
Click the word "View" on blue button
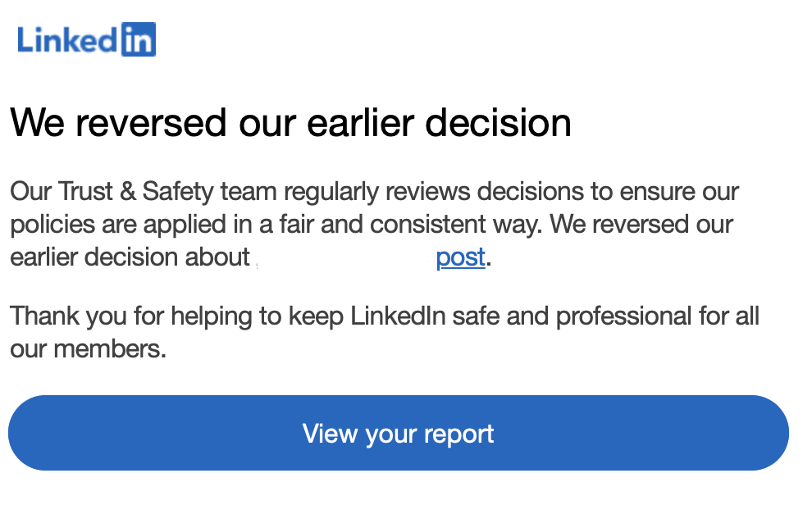(330, 433)
